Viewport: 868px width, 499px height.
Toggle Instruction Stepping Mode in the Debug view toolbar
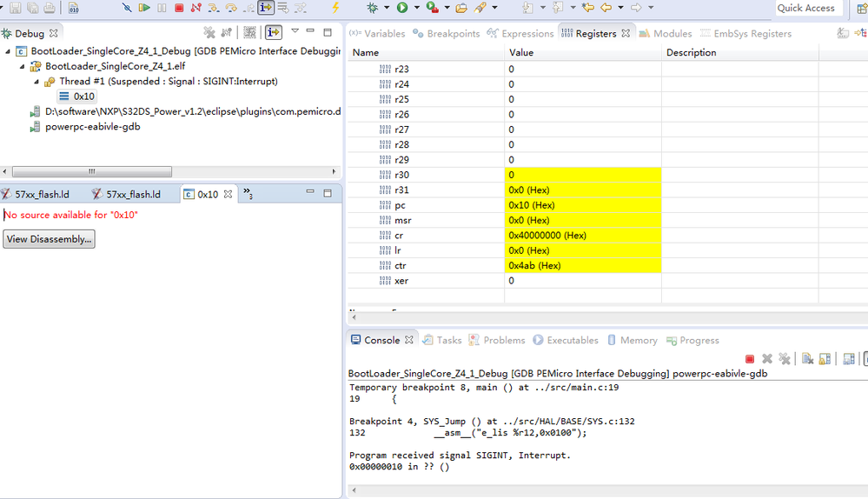pos(274,33)
